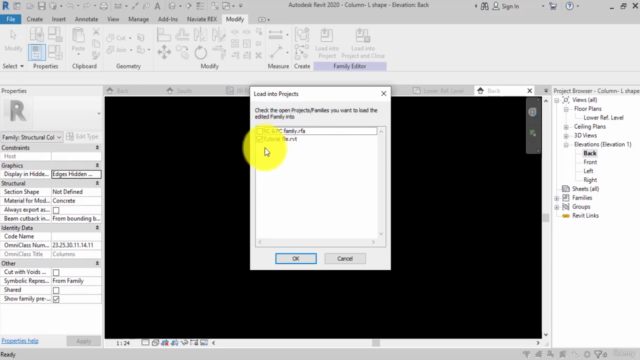Select the Trim/Extend to Corner tool
The height and width of the screenshot is (360, 640).
219,52
